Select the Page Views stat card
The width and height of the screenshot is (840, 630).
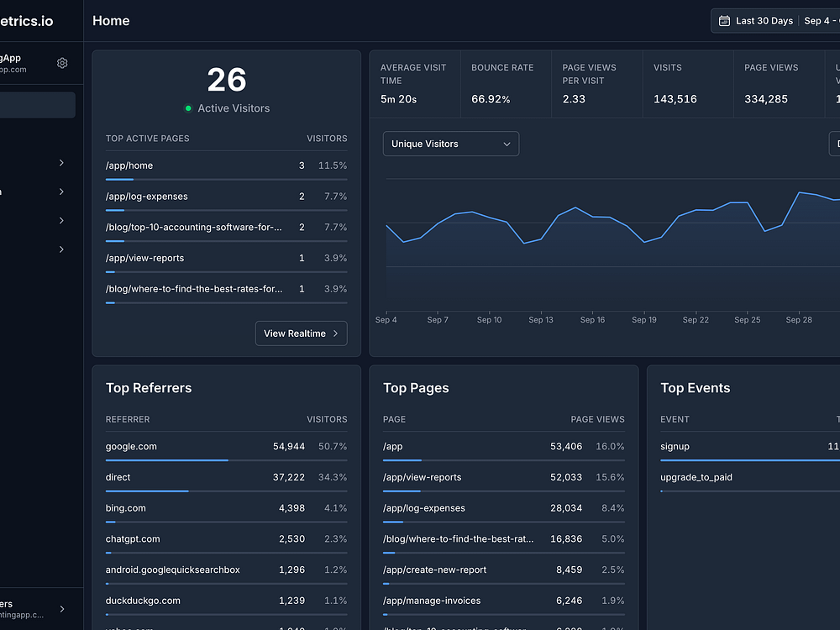779,84
